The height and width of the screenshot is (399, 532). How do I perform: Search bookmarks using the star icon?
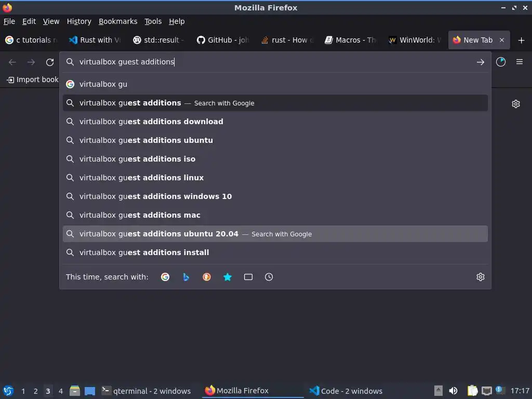[228, 277]
